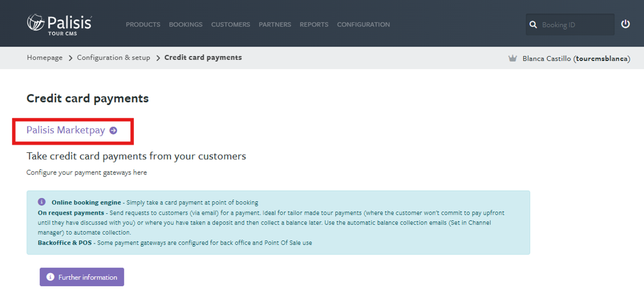Click the info icon on Further information
The image size is (644, 302).
click(x=50, y=277)
